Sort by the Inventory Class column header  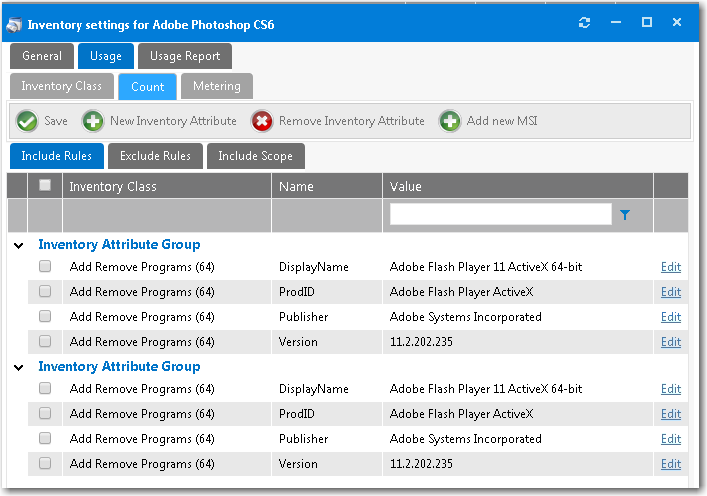(x=113, y=186)
